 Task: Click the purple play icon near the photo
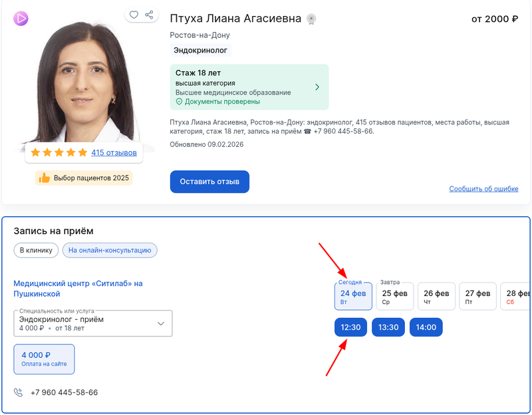[21, 18]
